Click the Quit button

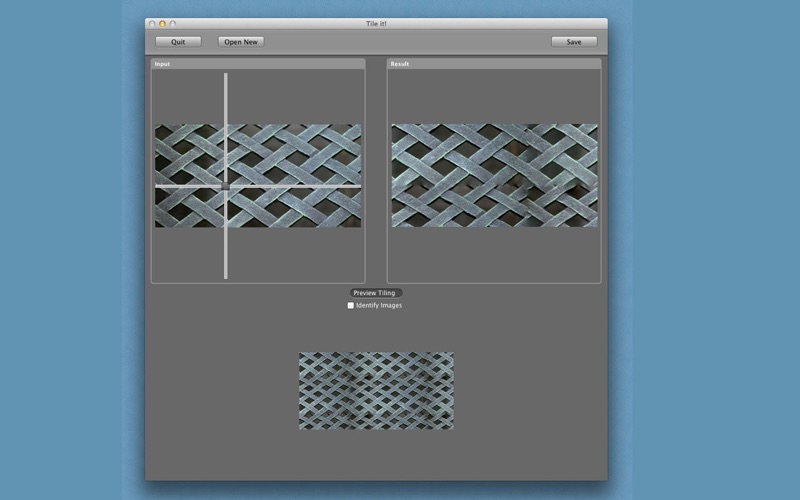(x=178, y=42)
